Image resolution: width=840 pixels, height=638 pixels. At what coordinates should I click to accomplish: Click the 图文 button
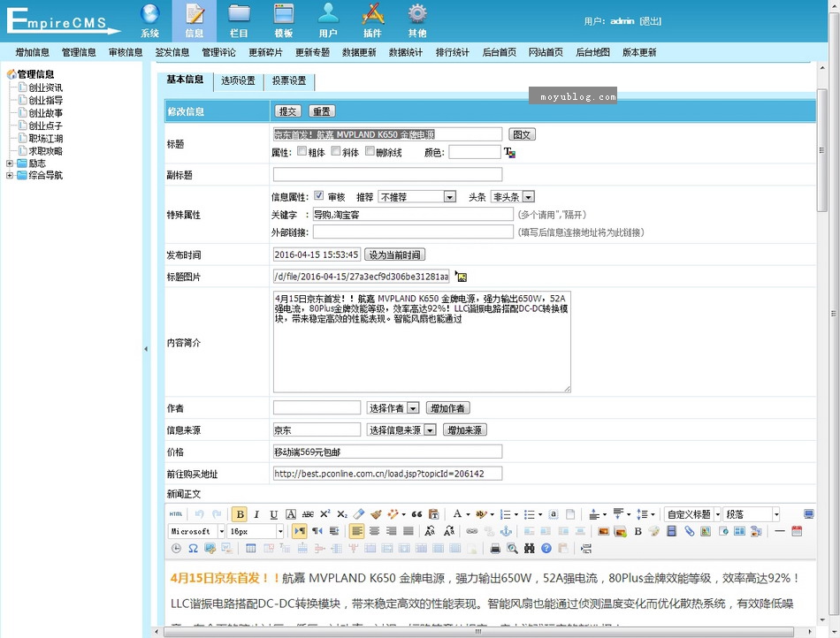[x=522, y=134]
